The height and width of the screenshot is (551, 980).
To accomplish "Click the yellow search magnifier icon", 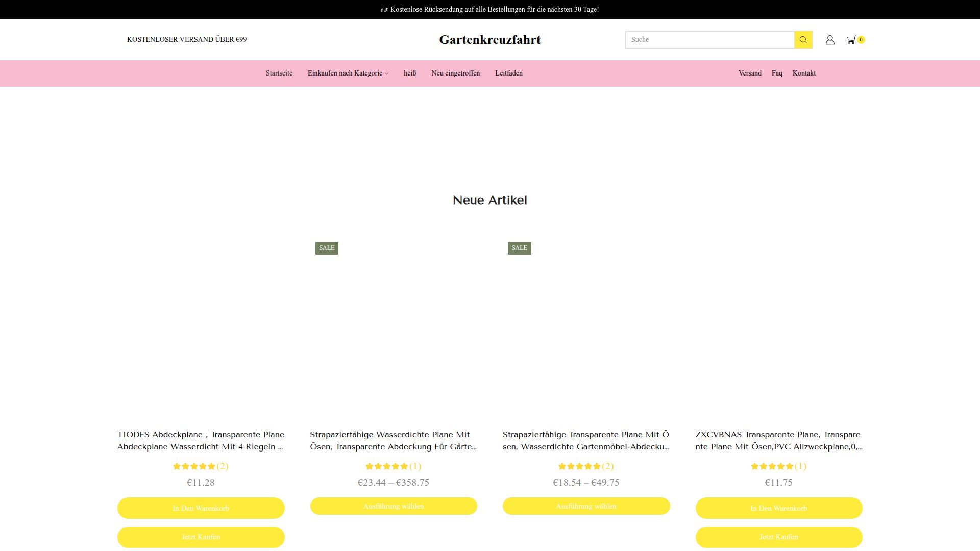I will point(803,40).
